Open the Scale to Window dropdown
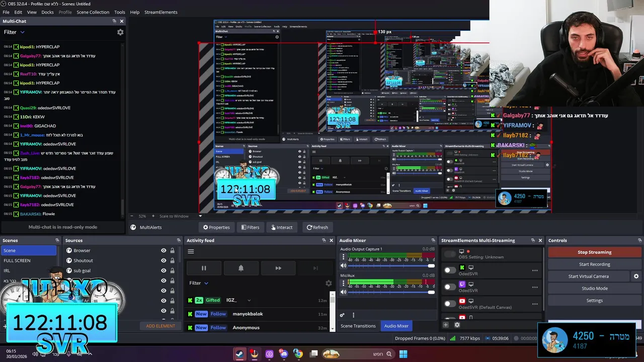The image size is (644, 362). click(x=181, y=216)
